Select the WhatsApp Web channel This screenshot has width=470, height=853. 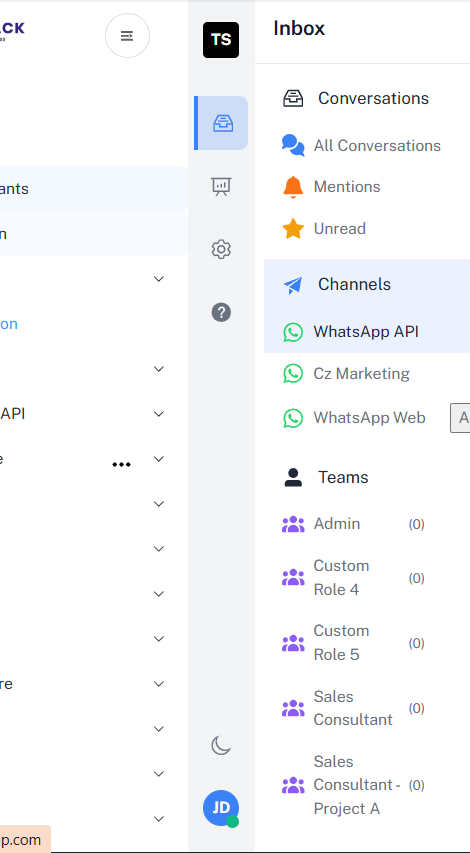[x=370, y=418]
